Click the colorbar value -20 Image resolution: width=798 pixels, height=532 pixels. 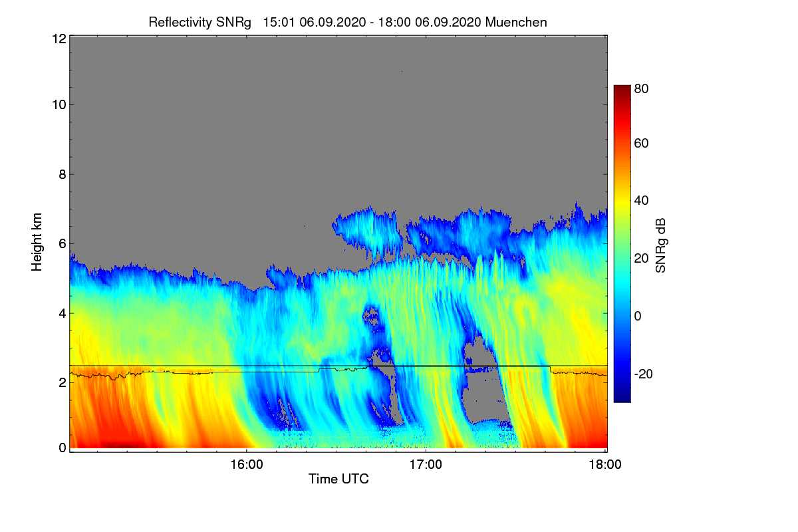[x=644, y=373]
